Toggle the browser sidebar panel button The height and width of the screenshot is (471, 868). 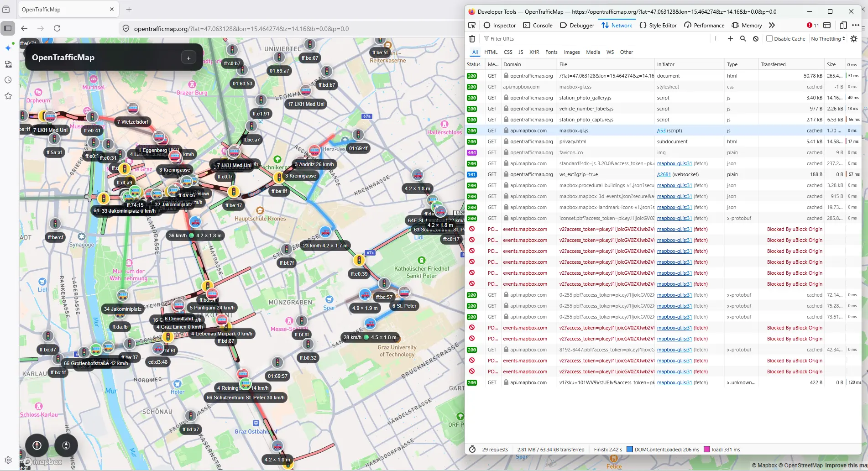pyautogui.click(x=8, y=28)
